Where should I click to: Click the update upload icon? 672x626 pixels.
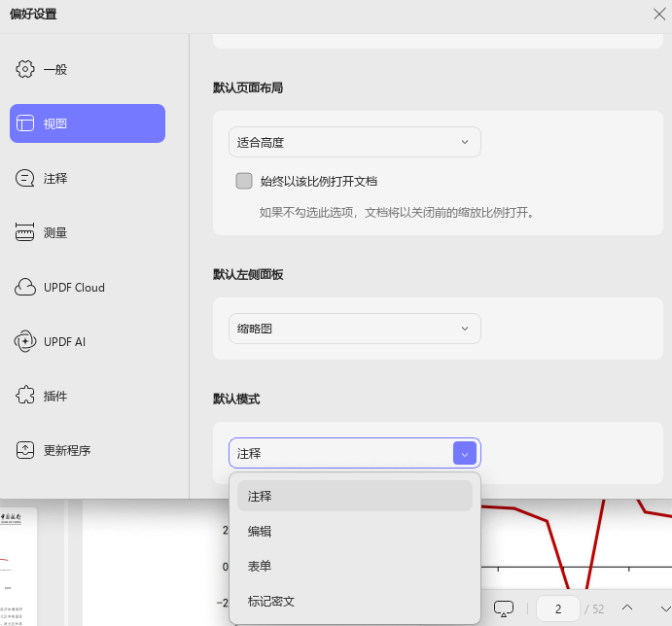[x=25, y=450]
